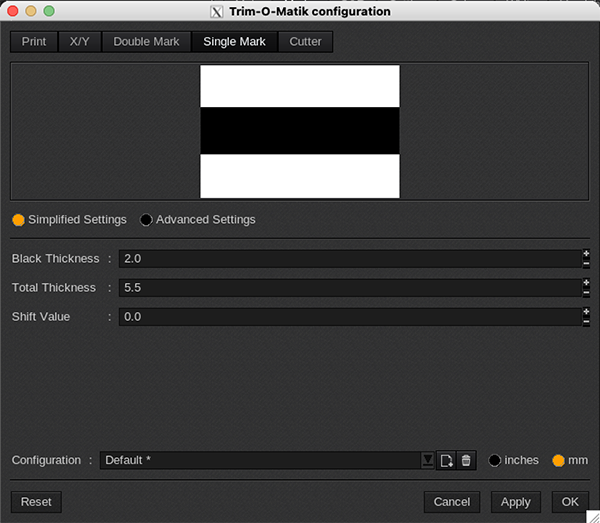Switch units to mm
Screen dimensions: 600x523
[558, 461]
